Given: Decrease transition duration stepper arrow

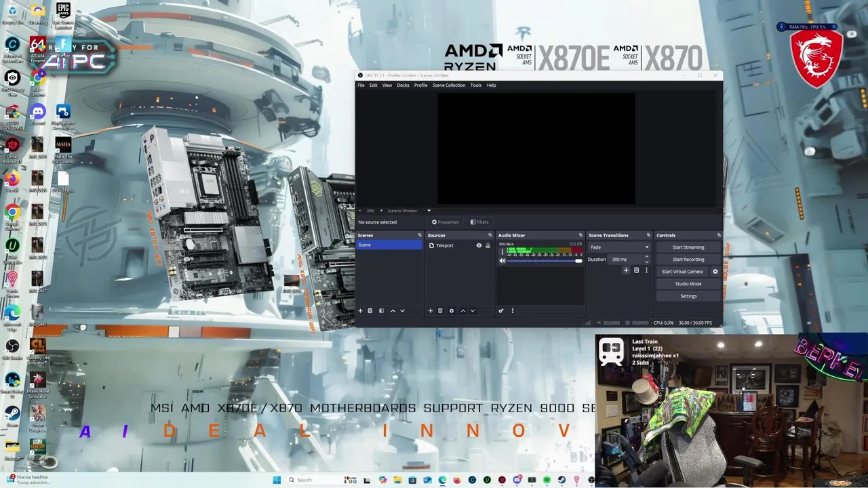Looking at the screenshot, I should click(646, 262).
